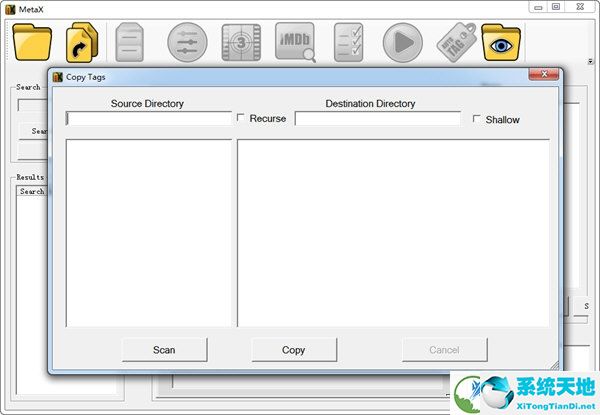Toggle the Shallow checkbox
This screenshot has height=415, width=600.
point(477,119)
